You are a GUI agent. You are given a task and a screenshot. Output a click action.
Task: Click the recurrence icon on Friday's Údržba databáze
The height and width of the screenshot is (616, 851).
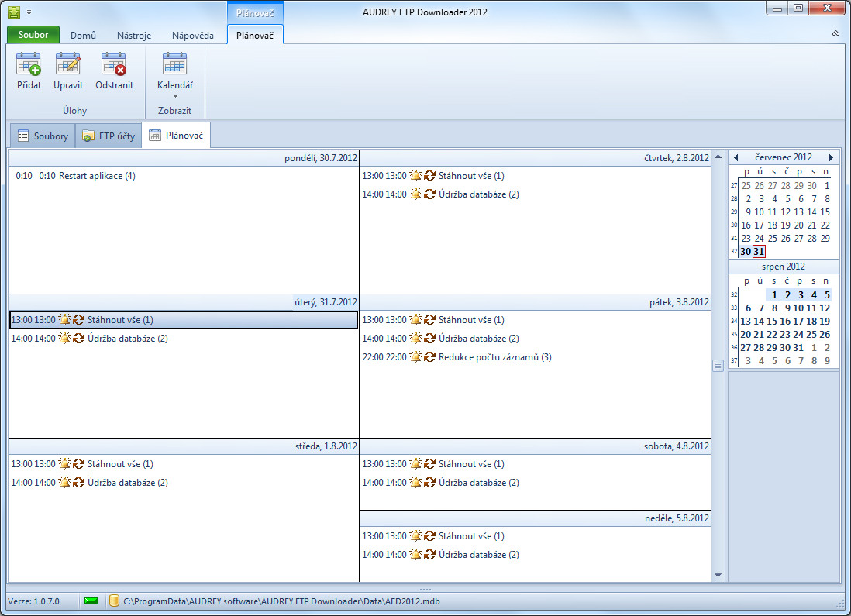429,338
